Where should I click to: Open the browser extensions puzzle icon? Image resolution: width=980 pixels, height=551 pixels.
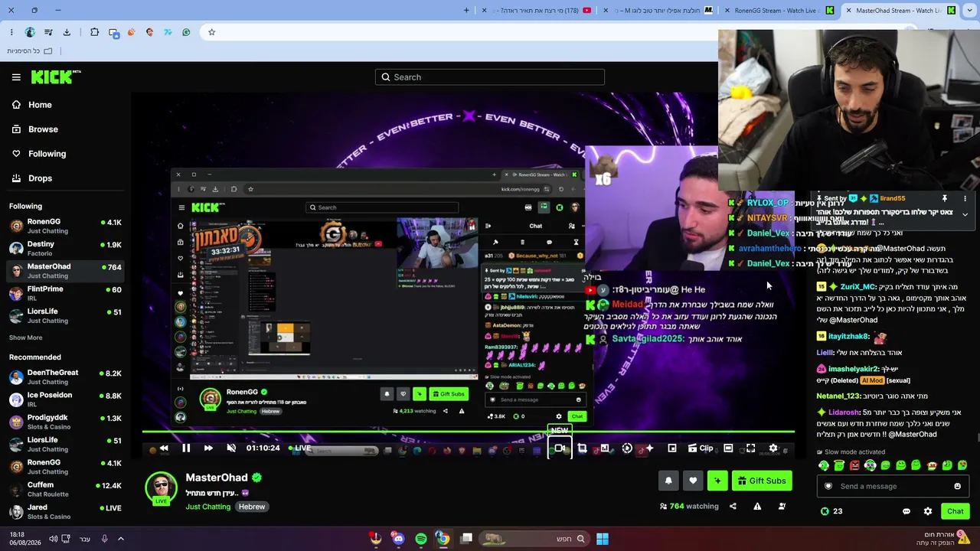coord(94,32)
